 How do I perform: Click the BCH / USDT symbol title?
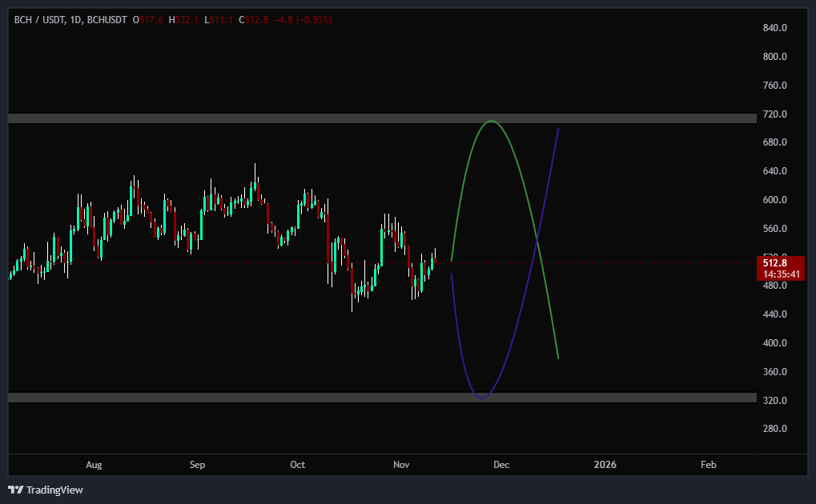[40, 21]
